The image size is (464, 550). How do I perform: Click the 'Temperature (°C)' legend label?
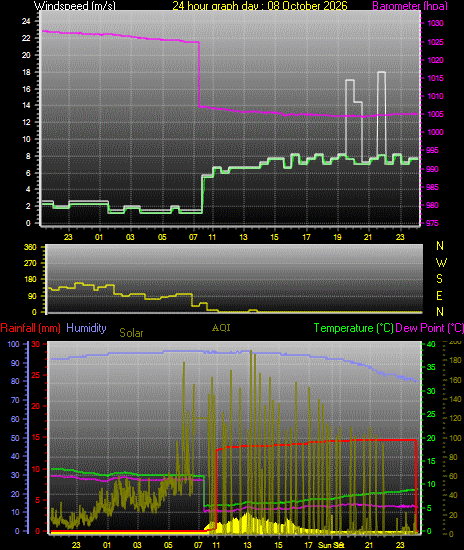click(354, 328)
